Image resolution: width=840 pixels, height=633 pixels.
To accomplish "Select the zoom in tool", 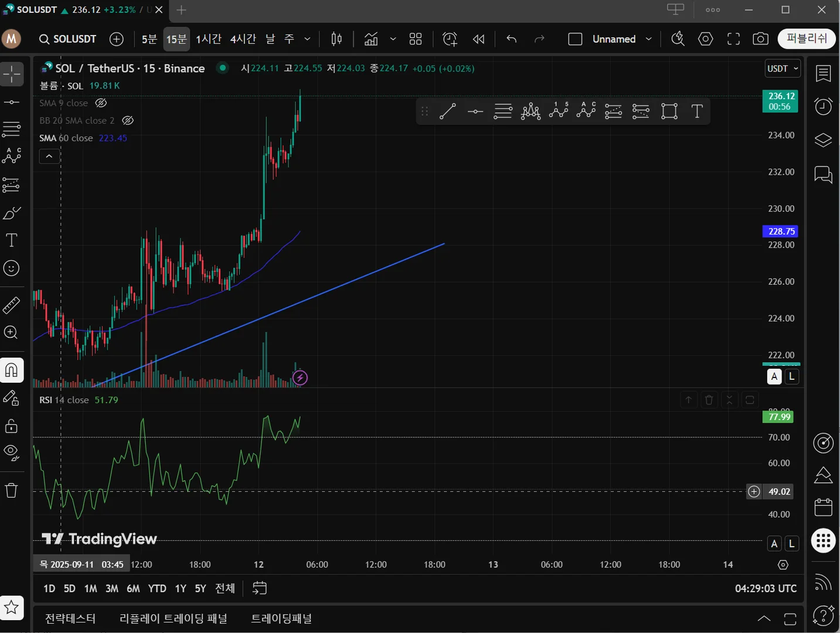I will coord(12,332).
